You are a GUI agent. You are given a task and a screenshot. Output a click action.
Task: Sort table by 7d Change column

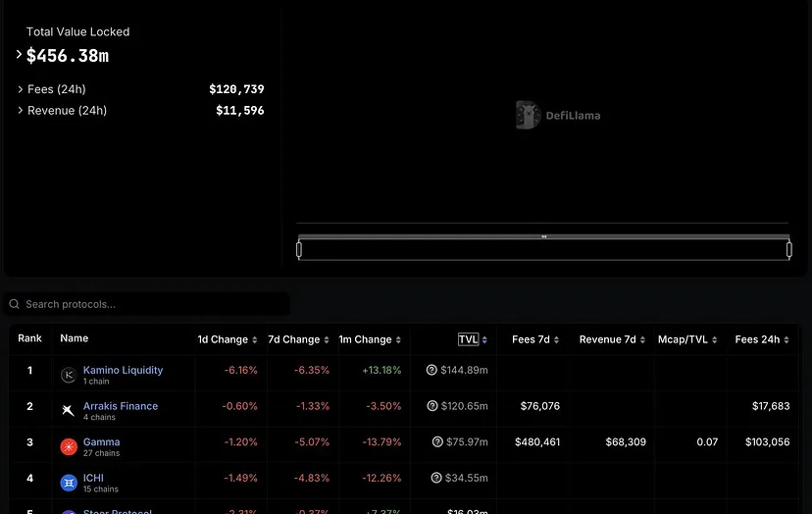298,340
